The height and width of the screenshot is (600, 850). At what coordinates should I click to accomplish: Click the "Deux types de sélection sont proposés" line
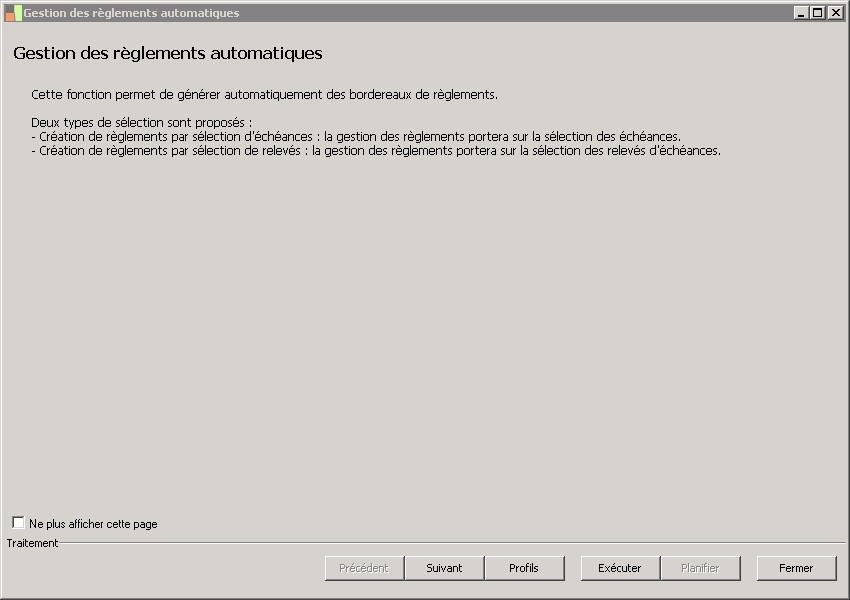(x=141, y=123)
